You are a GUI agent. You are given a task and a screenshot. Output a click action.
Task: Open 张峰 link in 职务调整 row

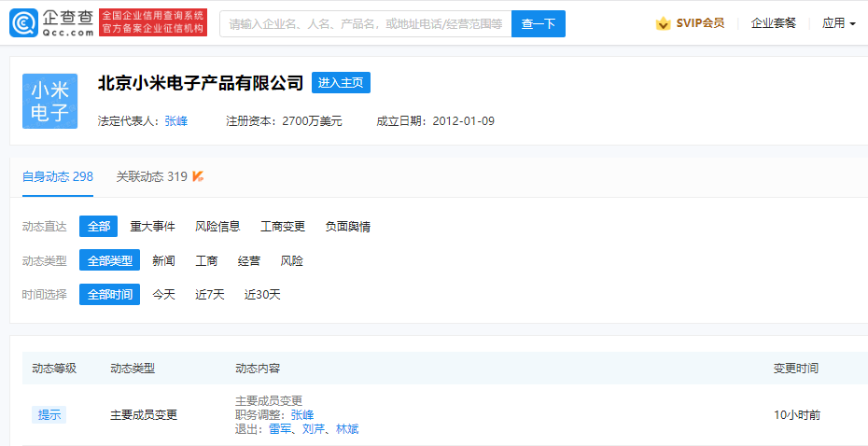tap(302, 415)
